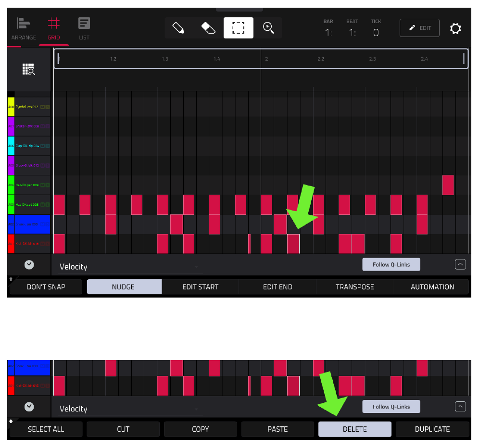
Task: Solo the Cymbal crs 092 pad
Action: coord(47,107)
